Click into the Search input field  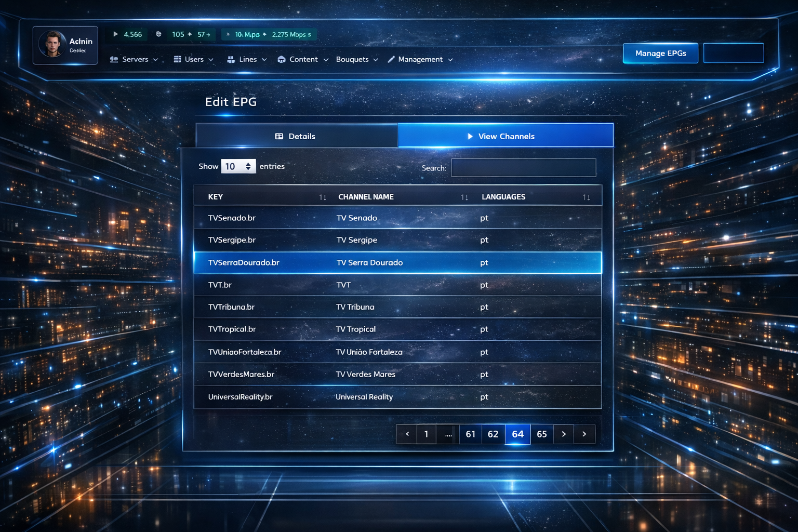[524, 167]
